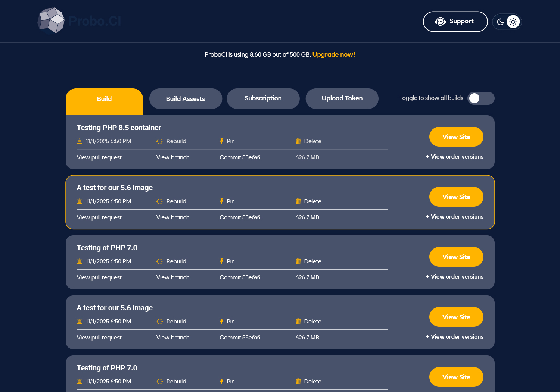
Task: Expand order versions for highlighted 5.6 image
Action: pos(455,217)
